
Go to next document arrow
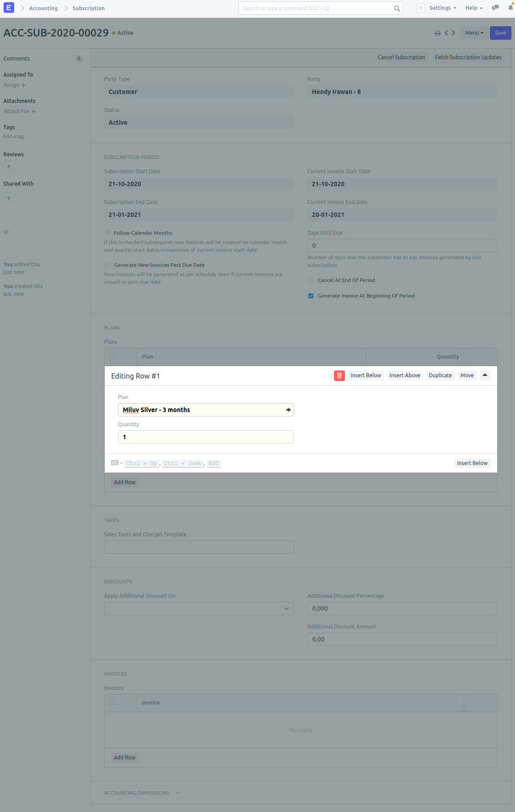point(453,33)
